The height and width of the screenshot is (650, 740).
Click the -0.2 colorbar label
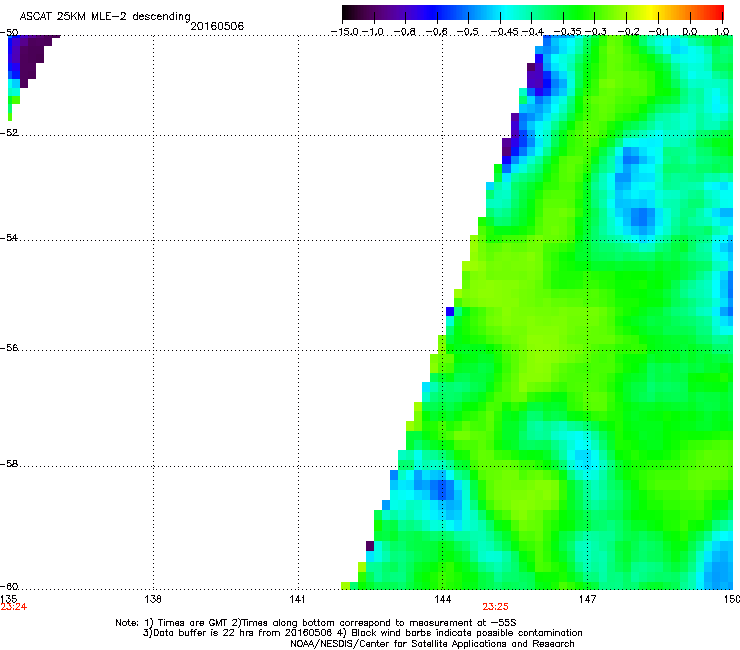[628, 32]
